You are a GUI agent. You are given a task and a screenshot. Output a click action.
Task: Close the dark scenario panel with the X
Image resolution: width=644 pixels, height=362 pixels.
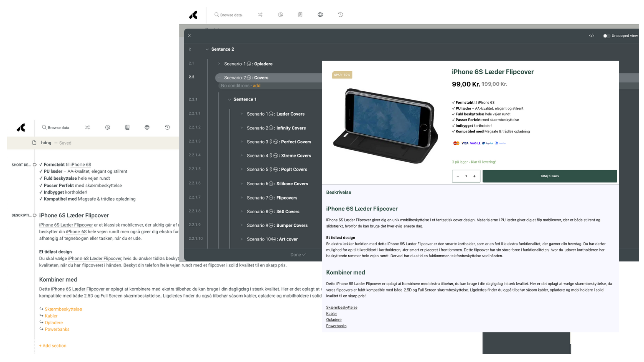[x=189, y=36]
